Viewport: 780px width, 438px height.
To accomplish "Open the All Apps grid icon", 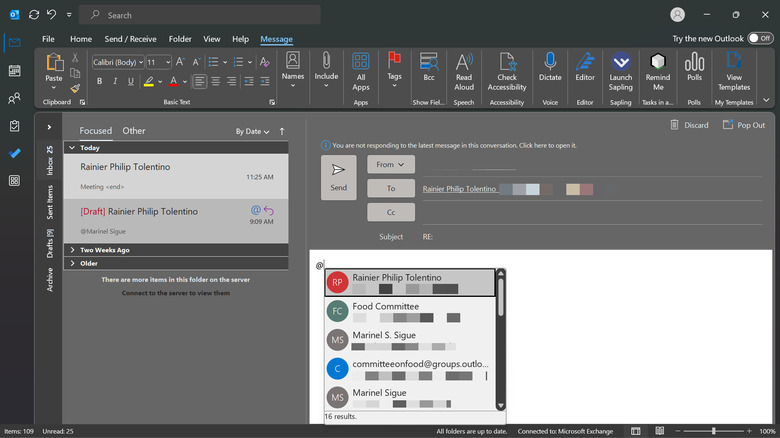I will (x=361, y=62).
